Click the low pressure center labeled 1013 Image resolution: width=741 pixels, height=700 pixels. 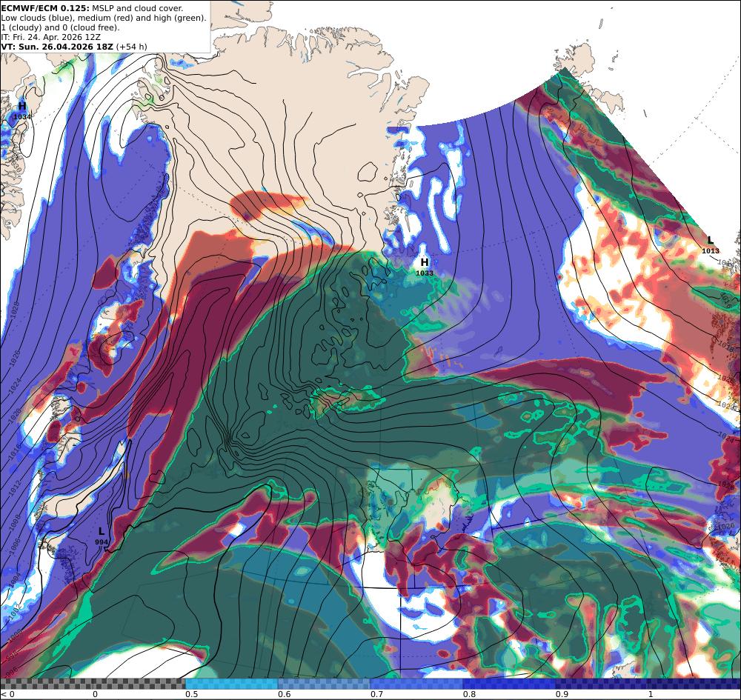coord(711,246)
